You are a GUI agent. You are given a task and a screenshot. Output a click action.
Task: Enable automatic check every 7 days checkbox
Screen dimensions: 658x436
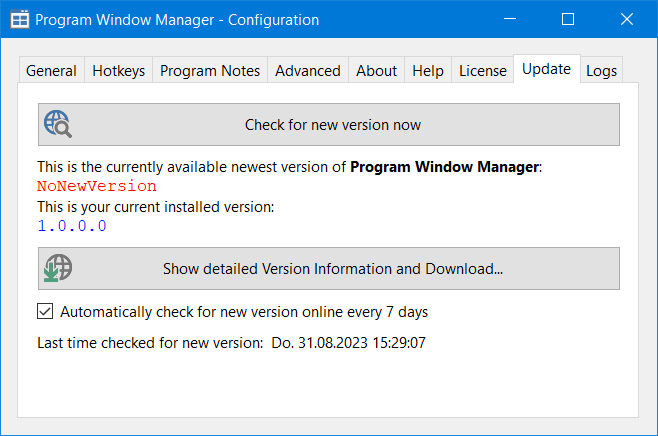coord(45,312)
